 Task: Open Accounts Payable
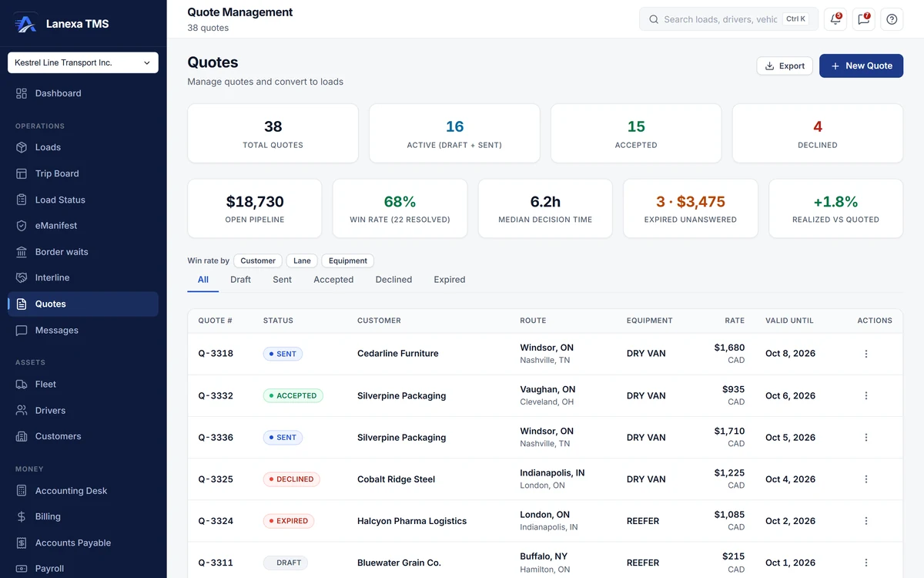click(x=83, y=543)
